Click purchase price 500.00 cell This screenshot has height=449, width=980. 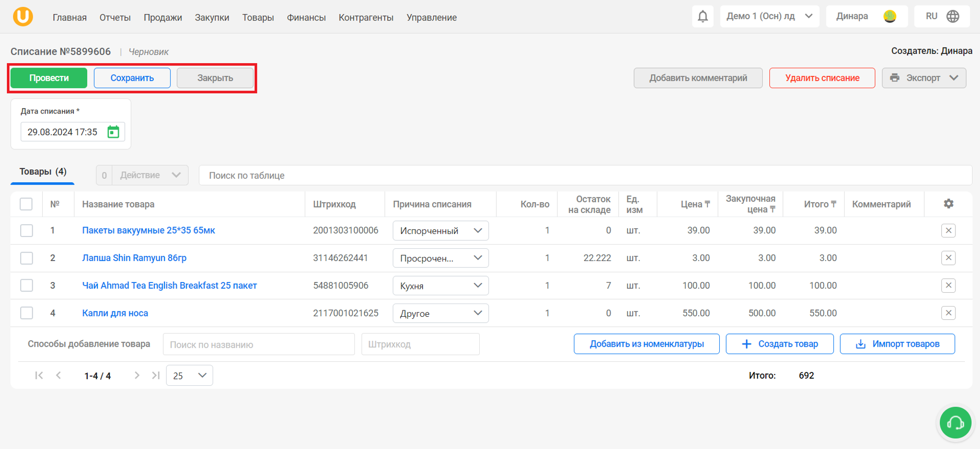tap(762, 313)
